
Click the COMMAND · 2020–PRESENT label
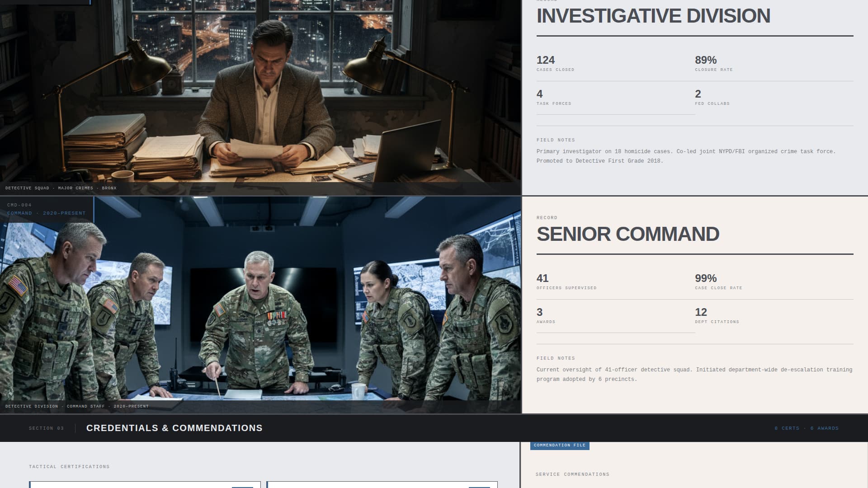click(x=46, y=213)
